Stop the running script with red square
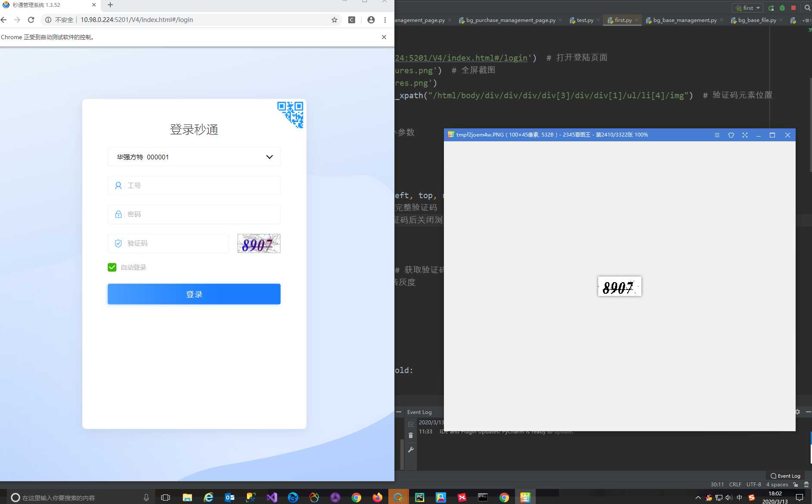812x504 pixels. click(x=793, y=8)
